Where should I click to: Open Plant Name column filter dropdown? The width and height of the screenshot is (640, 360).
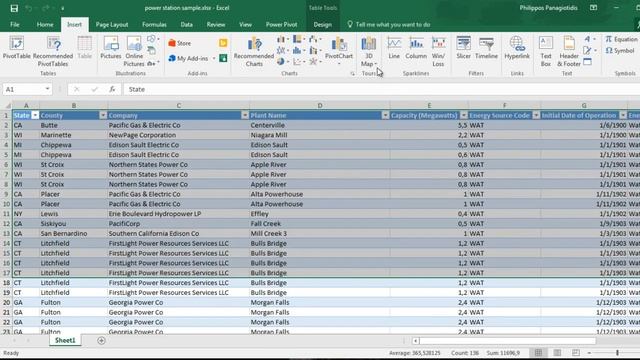click(385, 116)
